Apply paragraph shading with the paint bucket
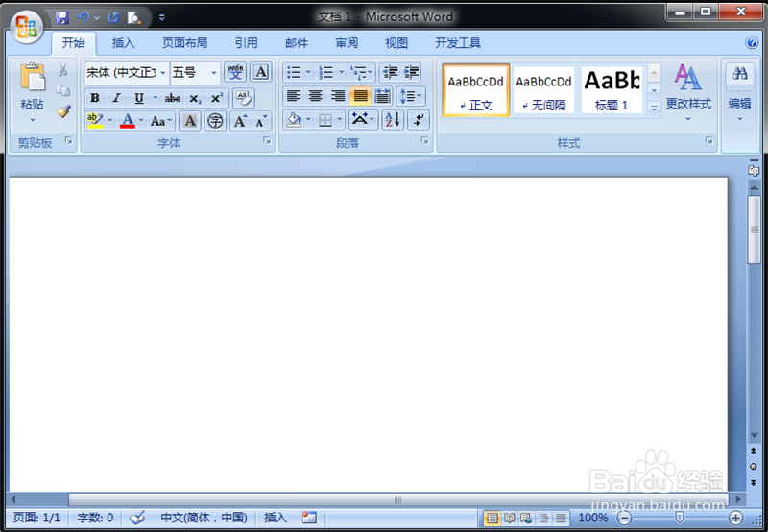The image size is (768, 532). pyautogui.click(x=294, y=119)
